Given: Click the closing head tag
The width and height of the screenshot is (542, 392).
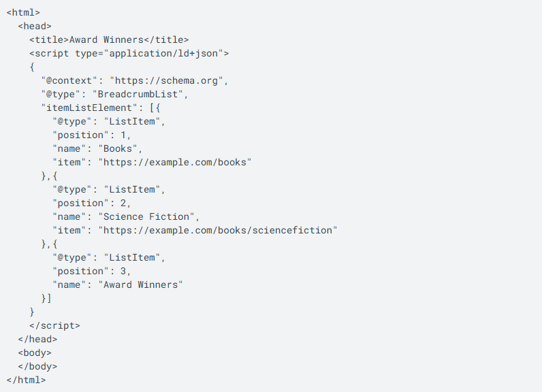Looking at the screenshot, I should (x=37, y=340).
